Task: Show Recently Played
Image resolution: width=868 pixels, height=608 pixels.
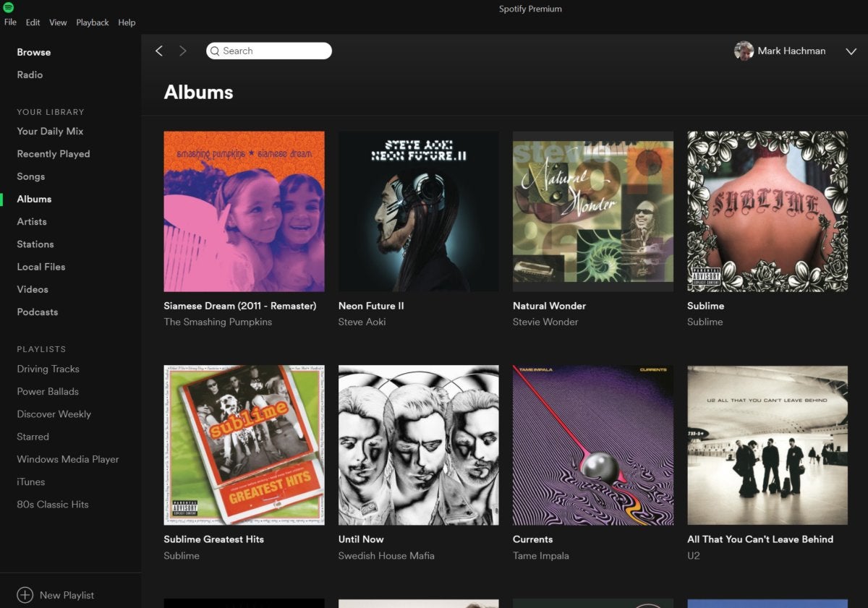Action: coord(54,153)
